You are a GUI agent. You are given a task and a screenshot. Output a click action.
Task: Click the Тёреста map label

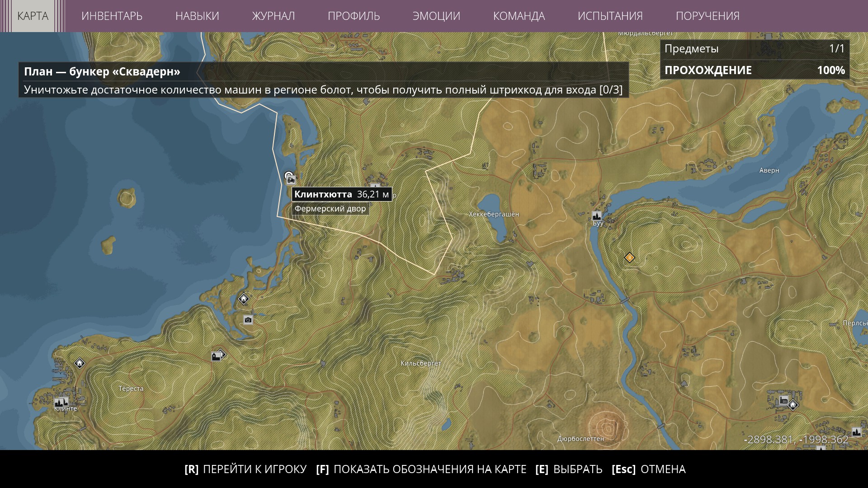coord(131,389)
